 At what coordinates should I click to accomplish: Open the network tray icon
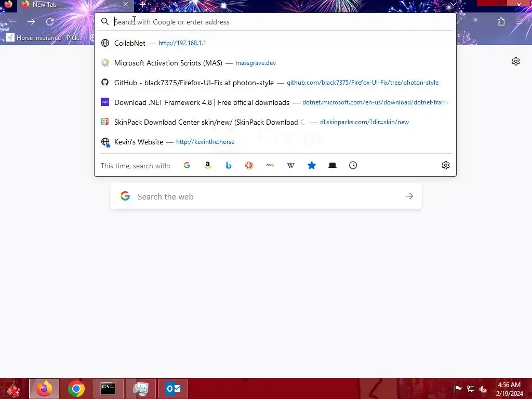471,389
